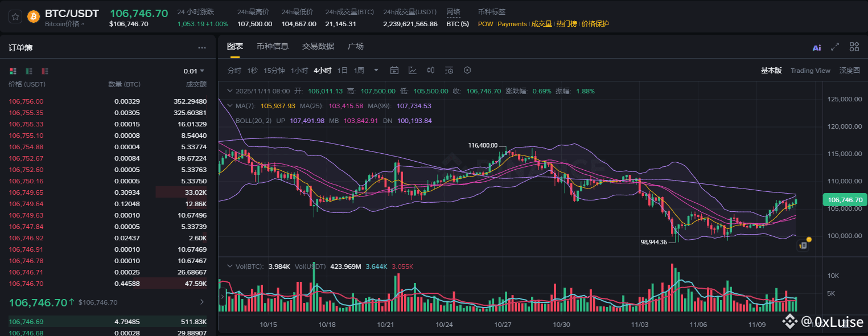Viewport: 868px width, 336px height.
Task: Collapse the OHLC info row chevron
Action: coord(229,91)
